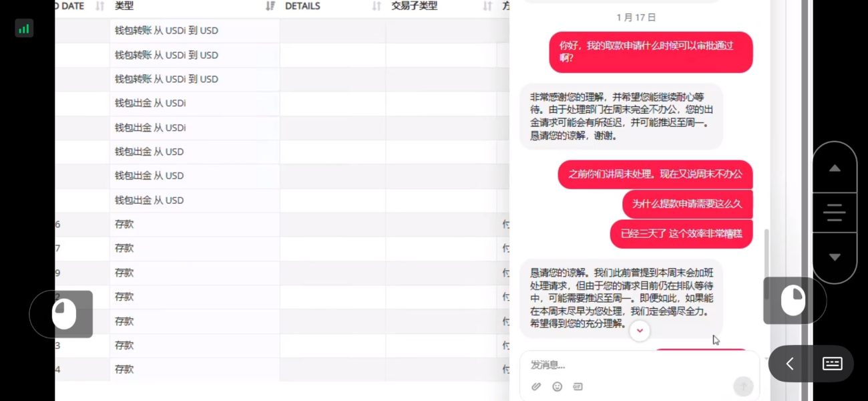Click the left mouse overlay button
The image size is (868, 401).
63,314
